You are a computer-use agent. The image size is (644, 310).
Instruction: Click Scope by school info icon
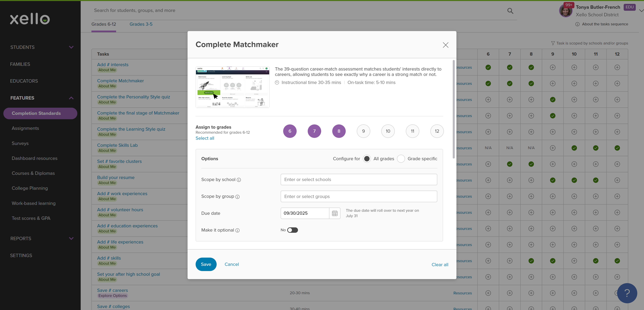239,180
